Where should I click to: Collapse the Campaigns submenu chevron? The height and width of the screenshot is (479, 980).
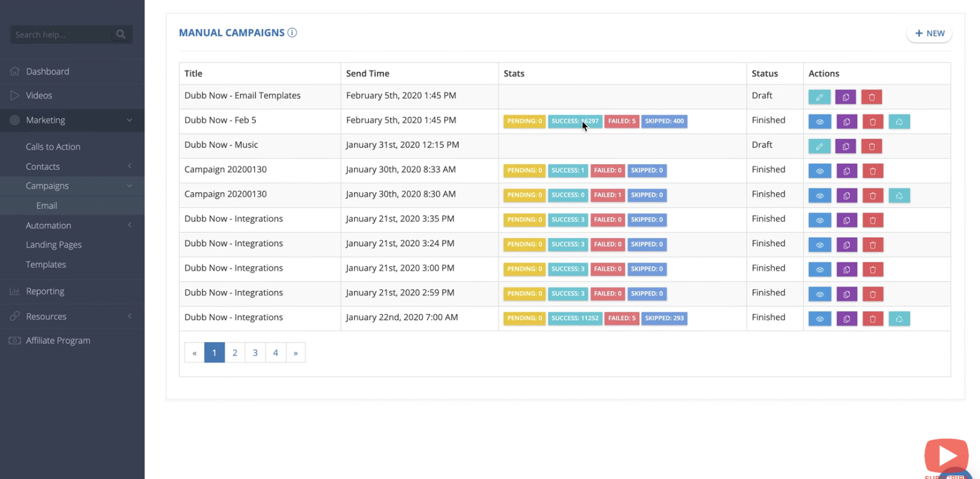point(129,186)
